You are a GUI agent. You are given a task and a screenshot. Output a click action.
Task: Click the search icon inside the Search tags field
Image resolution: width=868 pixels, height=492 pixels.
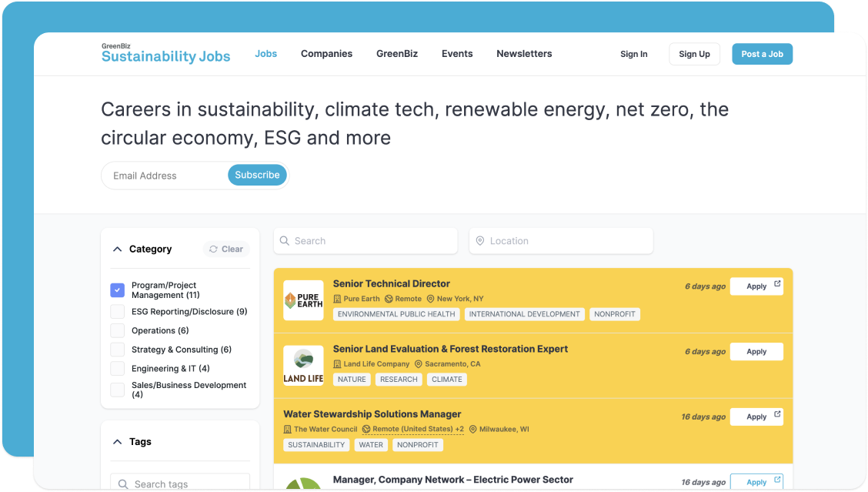click(x=123, y=483)
